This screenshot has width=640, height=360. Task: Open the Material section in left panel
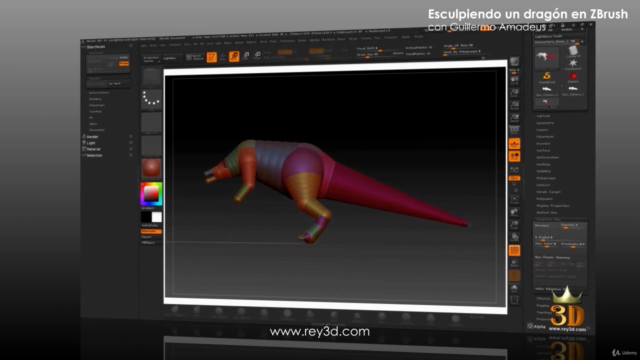click(93, 149)
